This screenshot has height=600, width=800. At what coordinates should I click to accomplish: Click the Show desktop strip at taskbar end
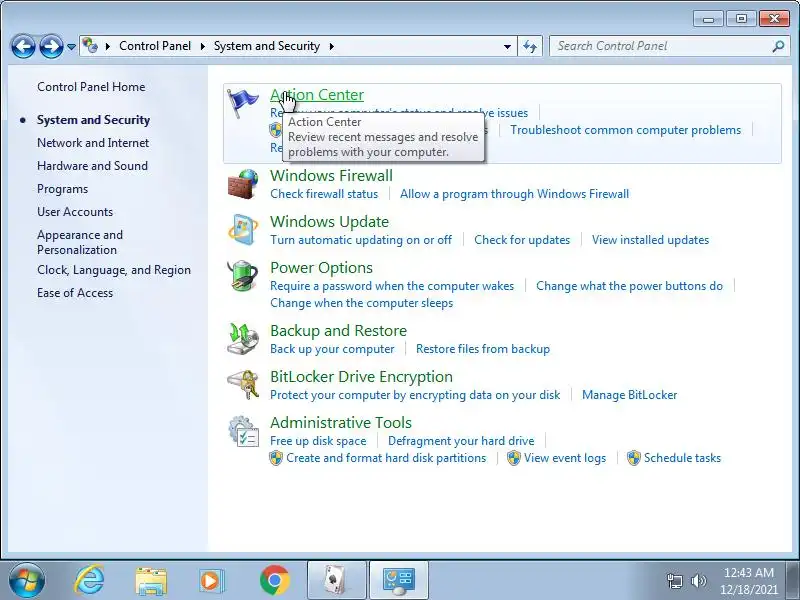[x=794, y=580]
